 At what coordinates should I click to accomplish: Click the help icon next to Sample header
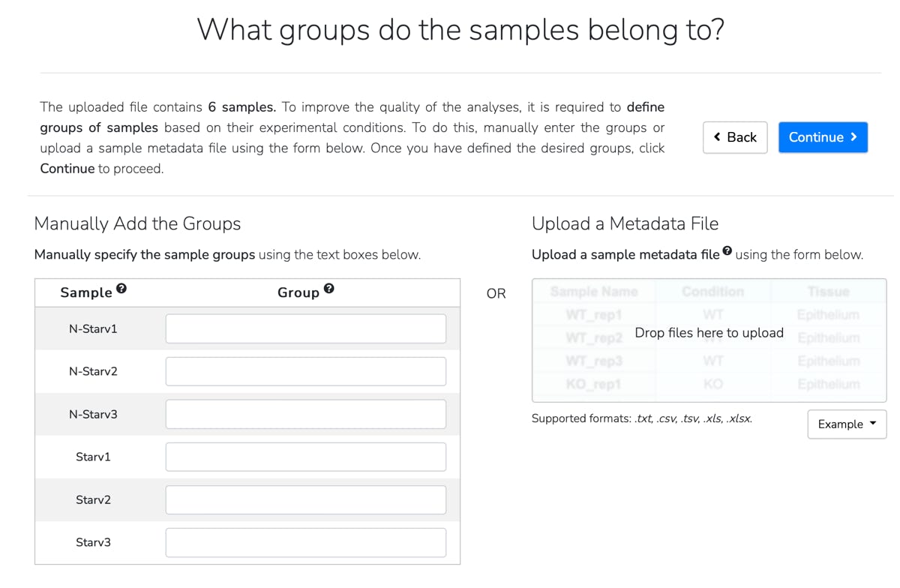tap(121, 289)
